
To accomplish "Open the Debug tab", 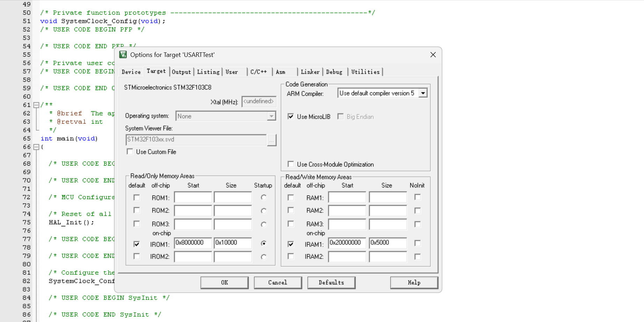I will coord(334,72).
